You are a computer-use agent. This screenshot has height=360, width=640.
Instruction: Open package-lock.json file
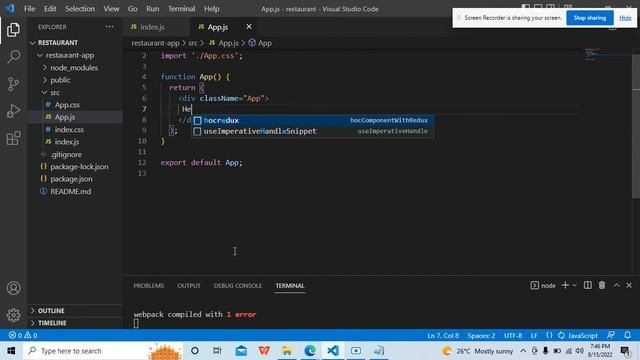click(x=75, y=167)
